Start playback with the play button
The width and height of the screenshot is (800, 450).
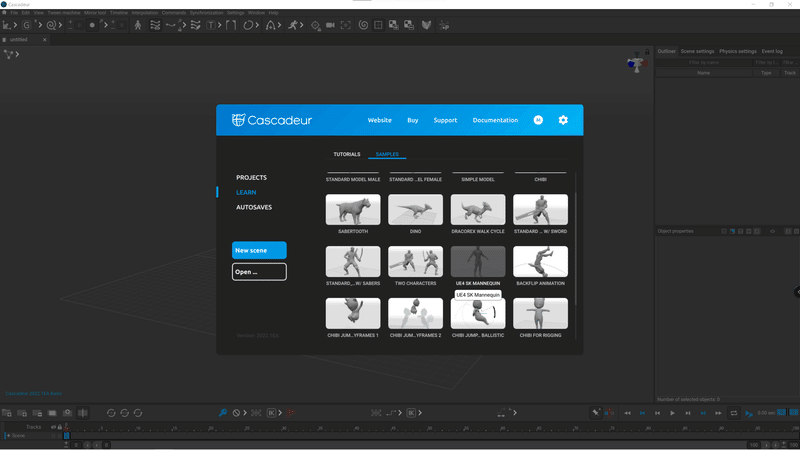coord(672,413)
